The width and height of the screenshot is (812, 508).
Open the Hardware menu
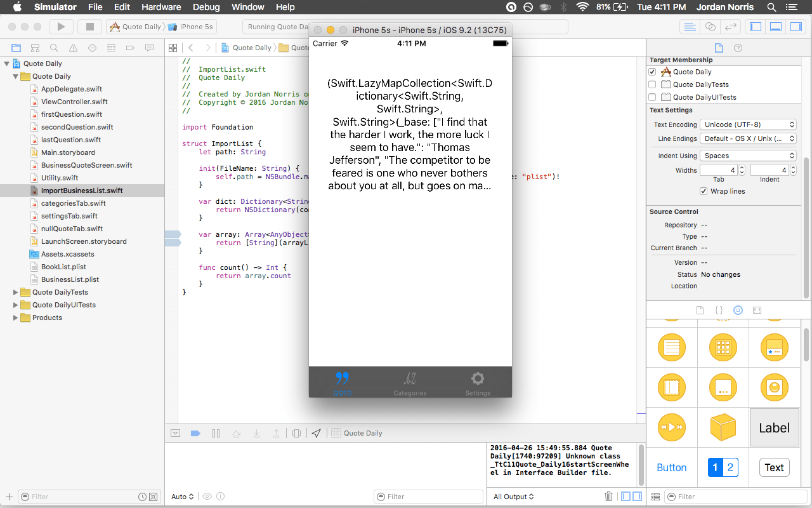click(161, 7)
